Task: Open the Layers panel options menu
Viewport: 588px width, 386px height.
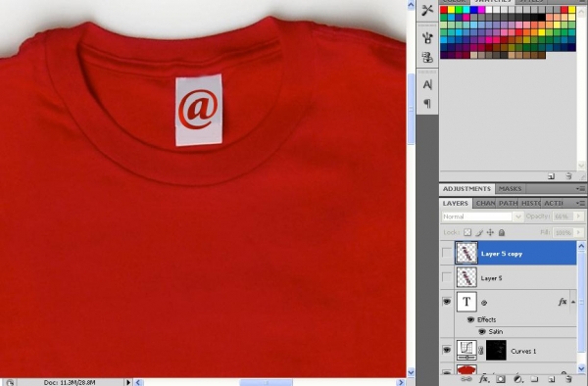Action: point(580,203)
